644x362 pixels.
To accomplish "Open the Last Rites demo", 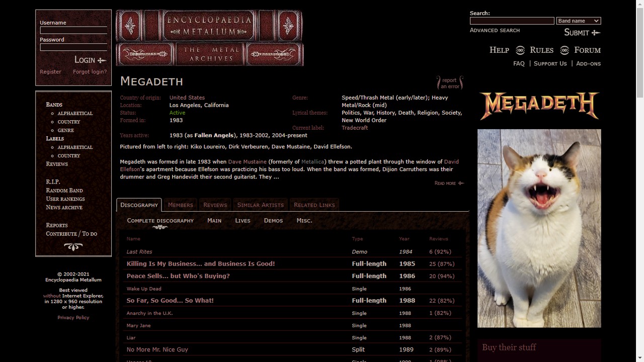I will pos(139,252).
